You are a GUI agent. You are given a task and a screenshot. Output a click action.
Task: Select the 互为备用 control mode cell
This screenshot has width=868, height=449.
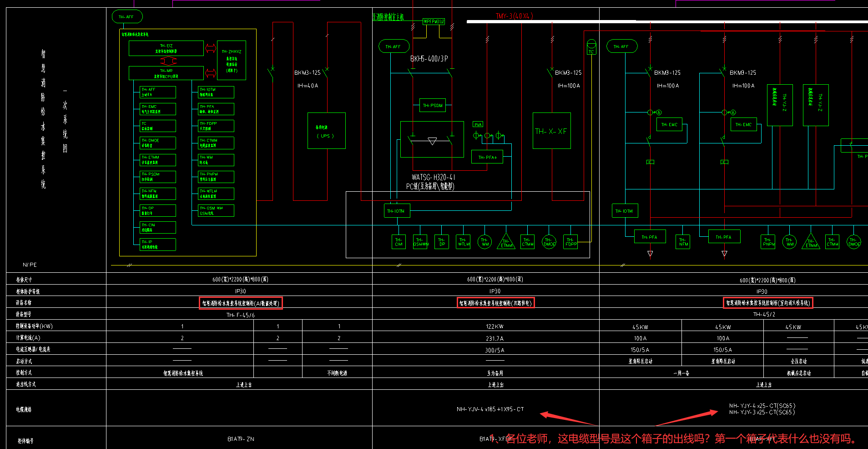point(495,373)
